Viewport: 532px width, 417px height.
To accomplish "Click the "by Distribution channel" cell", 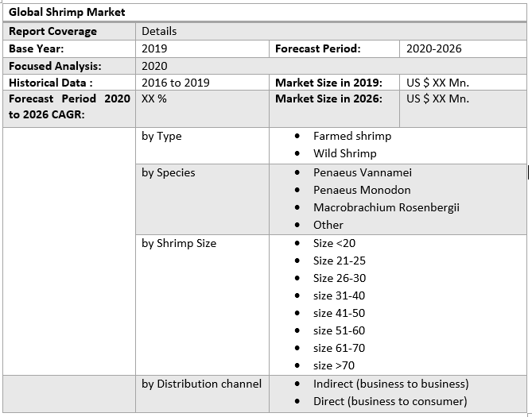I will (x=201, y=384).
